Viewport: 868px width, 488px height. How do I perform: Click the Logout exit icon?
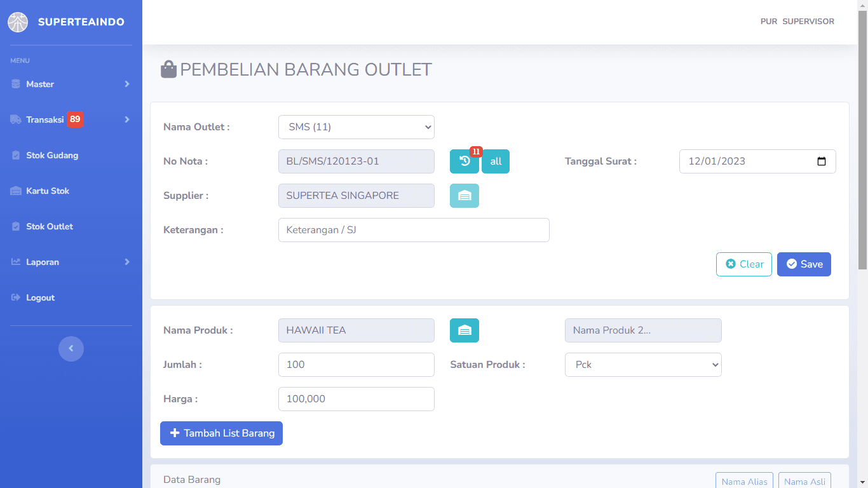click(x=16, y=297)
